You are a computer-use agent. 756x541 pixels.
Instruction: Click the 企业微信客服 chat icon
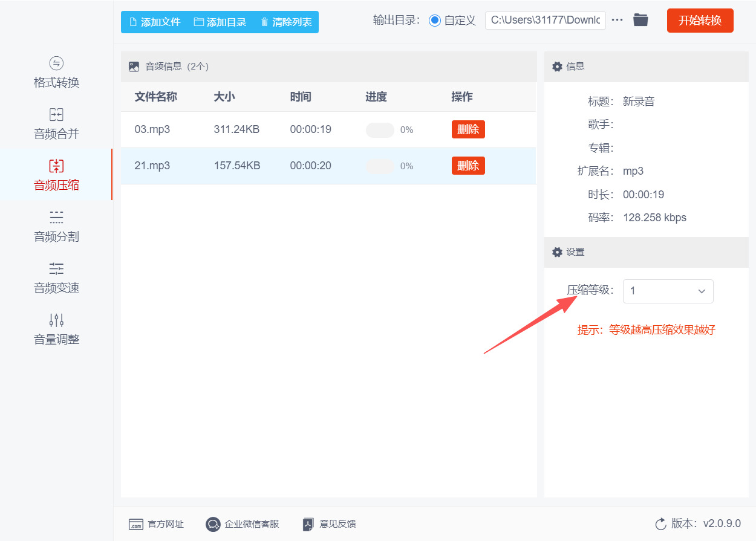[x=213, y=524]
